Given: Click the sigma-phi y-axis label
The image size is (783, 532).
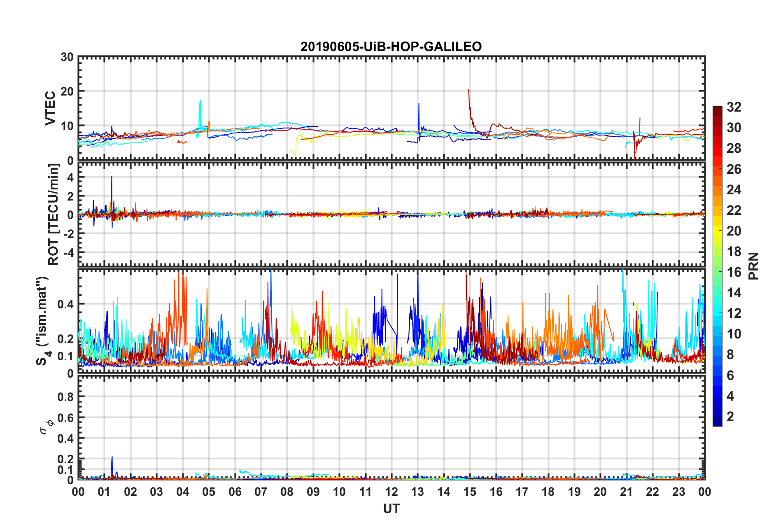Looking at the screenshot, I should (46, 427).
